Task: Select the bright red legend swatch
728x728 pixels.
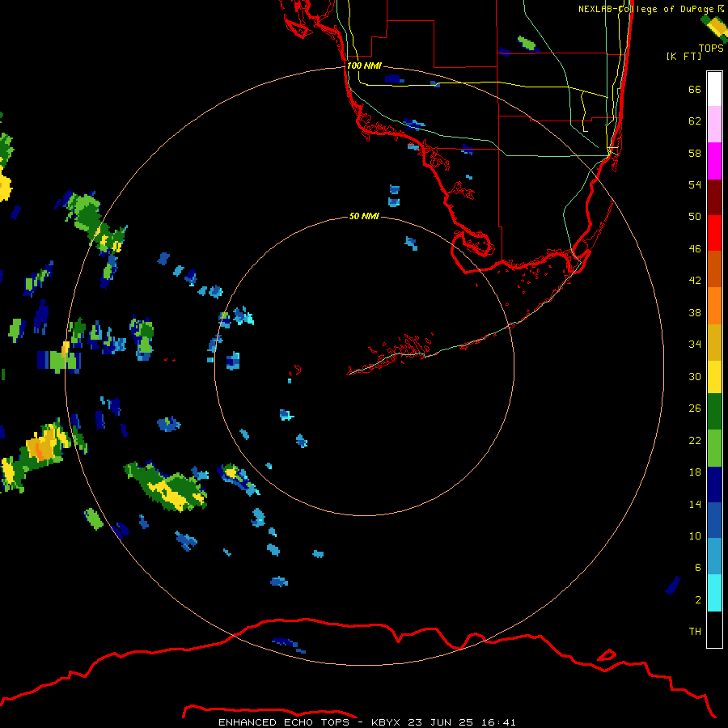Action: (x=714, y=233)
